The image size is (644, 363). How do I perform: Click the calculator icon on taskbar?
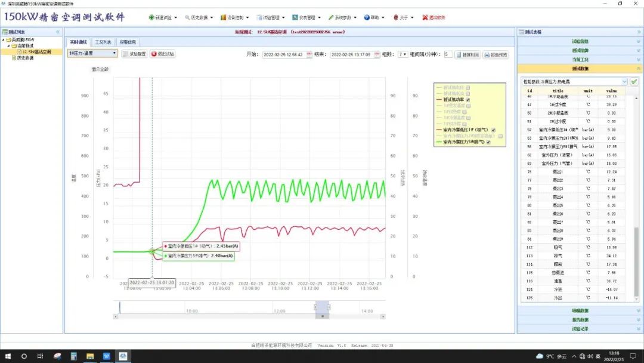(x=73, y=356)
